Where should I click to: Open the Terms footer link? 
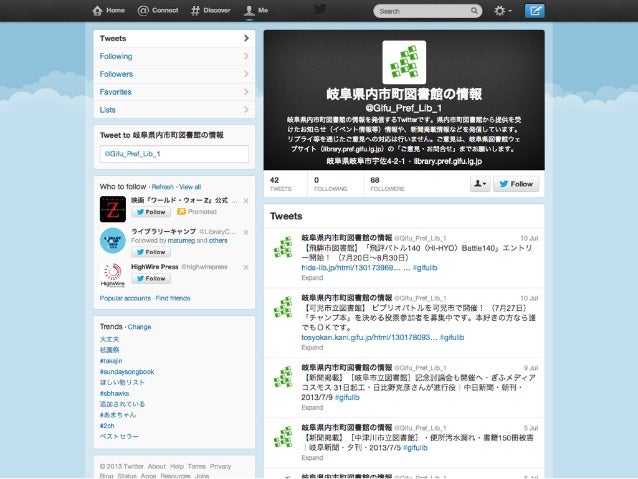(x=197, y=466)
